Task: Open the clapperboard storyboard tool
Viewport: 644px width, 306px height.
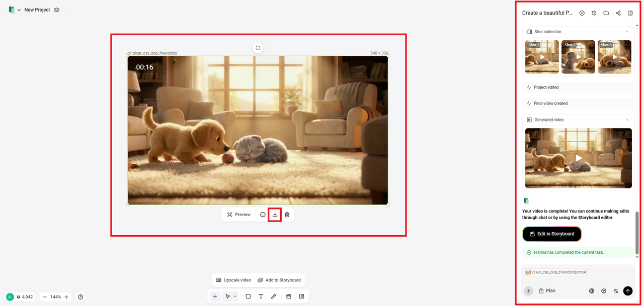Action: 289,296
